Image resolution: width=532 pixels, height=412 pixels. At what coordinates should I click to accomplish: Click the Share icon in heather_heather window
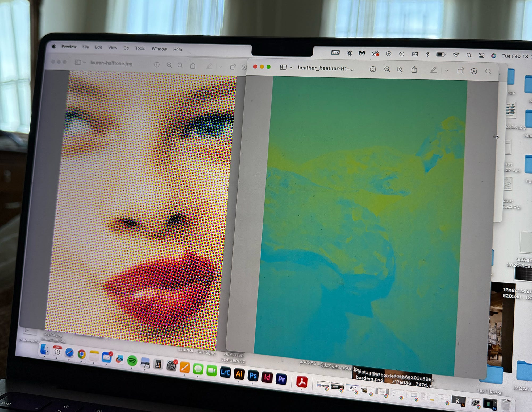(414, 70)
